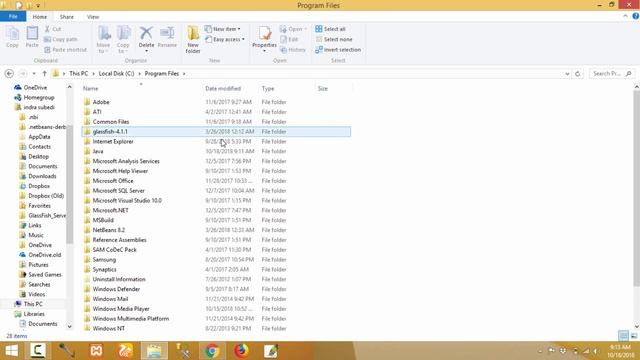This screenshot has width=640, height=360.
Task: Click Select all in the ribbon
Action: [331, 29]
